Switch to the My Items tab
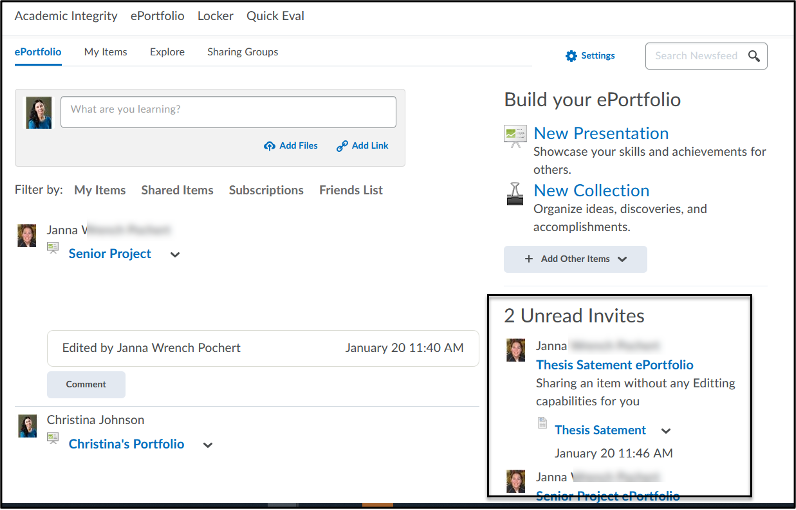 pyautogui.click(x=105, y=52)
